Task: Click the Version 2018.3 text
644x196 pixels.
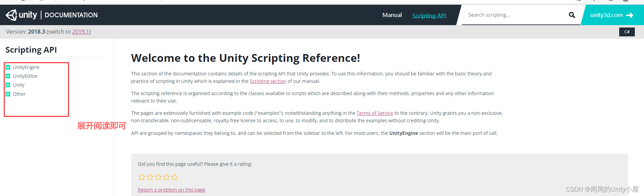Action: (25, 32)
